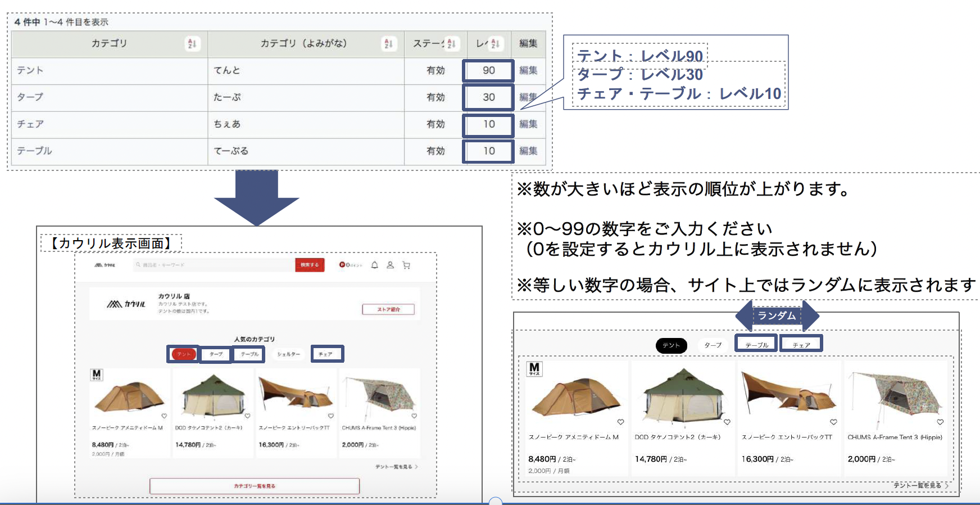The width and height of the screenshot is (980, 505).
Task: Open the shopping cart icon
Action: (406, 265)
